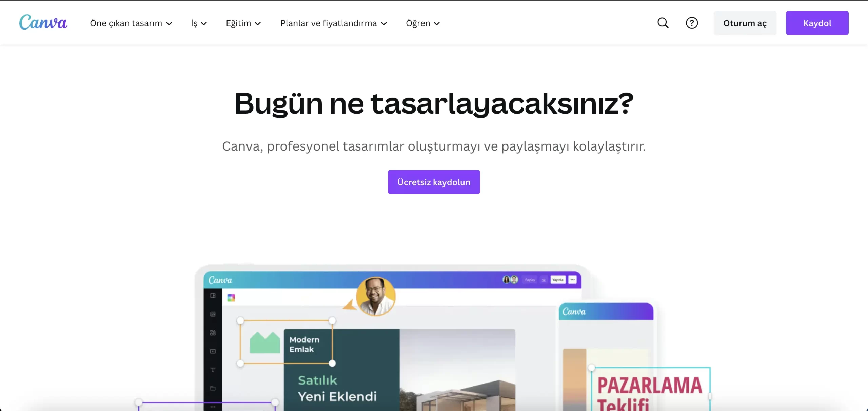868x411 pixels.
Task: Expand Planlar ve fiyatlandırma menu
Action: [x=334, y=23]
